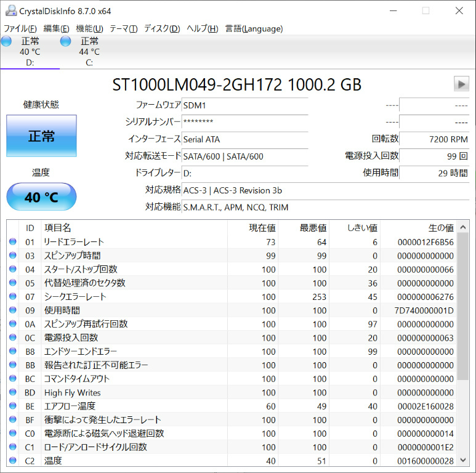Click the status dot for row ID 0C
The height and width of the screenshot is (473, 476).
[x=13, y=338]
